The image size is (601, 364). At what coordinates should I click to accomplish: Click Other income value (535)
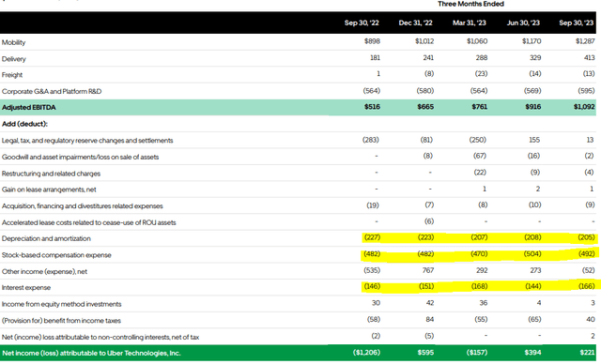pos(372,270)
